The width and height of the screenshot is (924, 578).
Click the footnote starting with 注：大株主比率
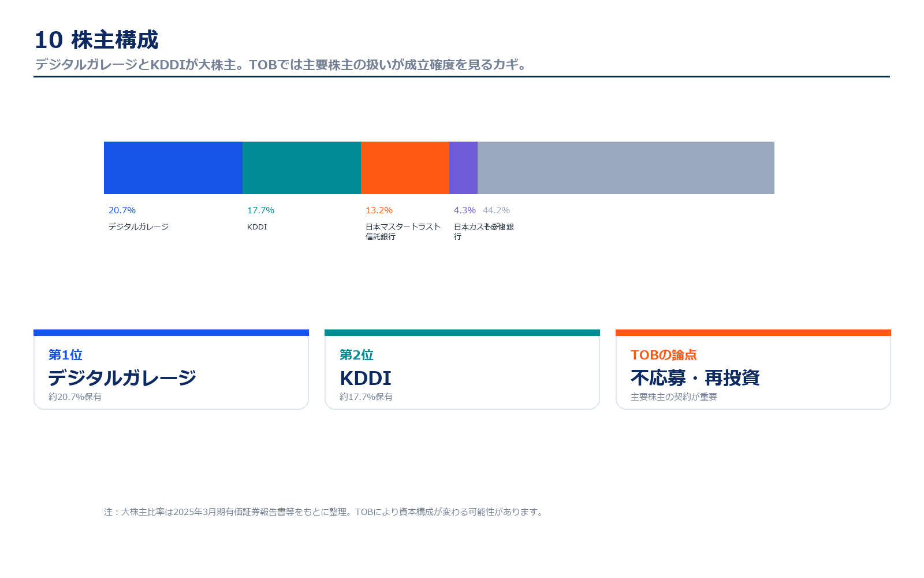(x=325, y=512)
